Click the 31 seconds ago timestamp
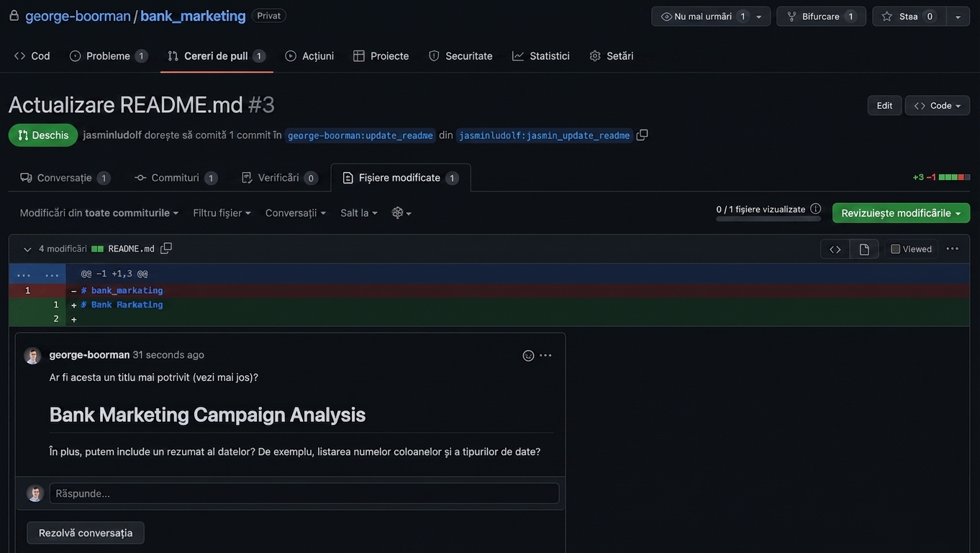 [x=168, y=355]
